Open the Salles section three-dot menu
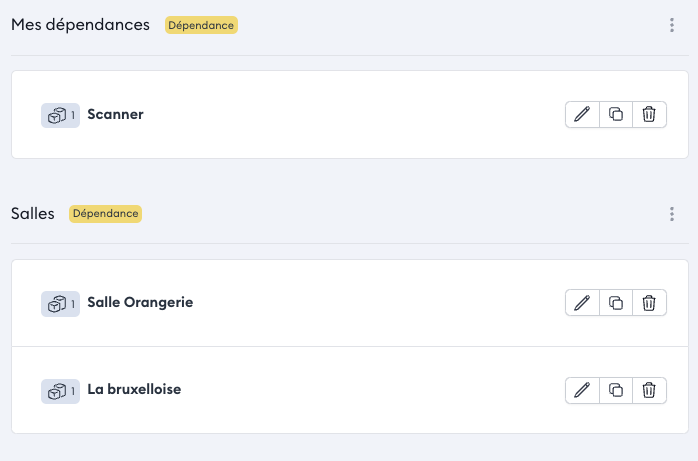Screen dimensions: 698x461 [x=672, y=214]
